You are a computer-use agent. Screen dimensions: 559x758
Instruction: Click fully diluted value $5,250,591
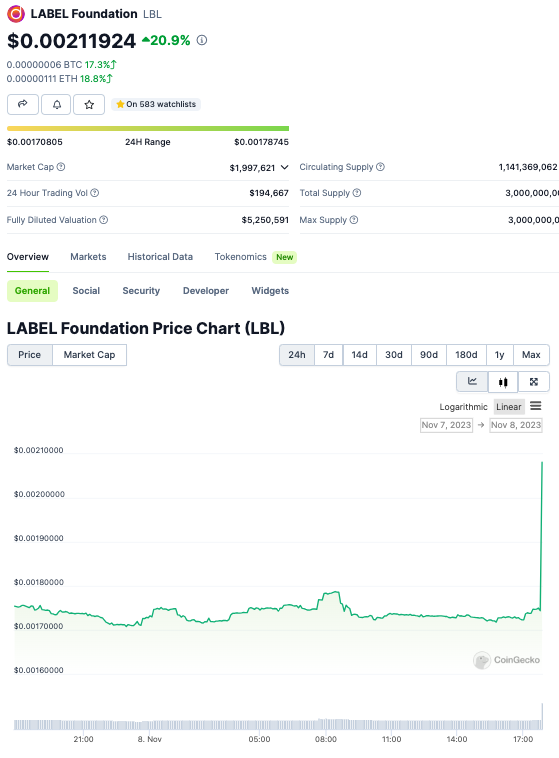(x=265, y=220)
